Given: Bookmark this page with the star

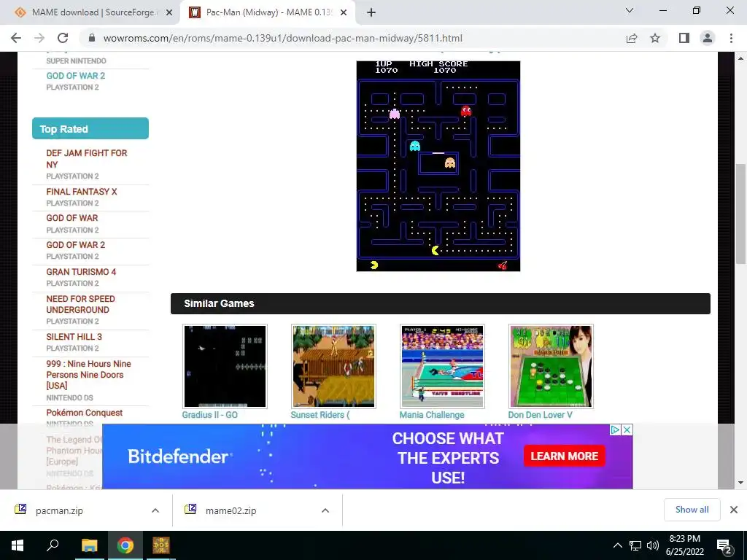Looking at the screenshot, I should (x=655, y=38).
